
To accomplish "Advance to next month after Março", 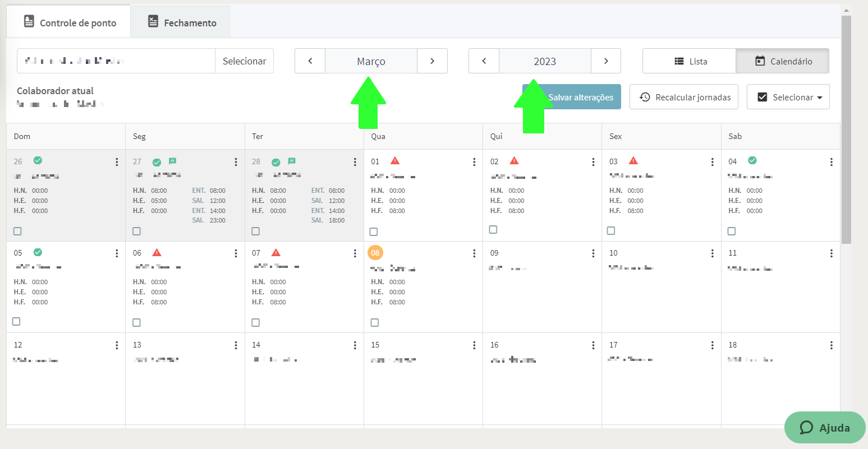I will coord(432,61).
